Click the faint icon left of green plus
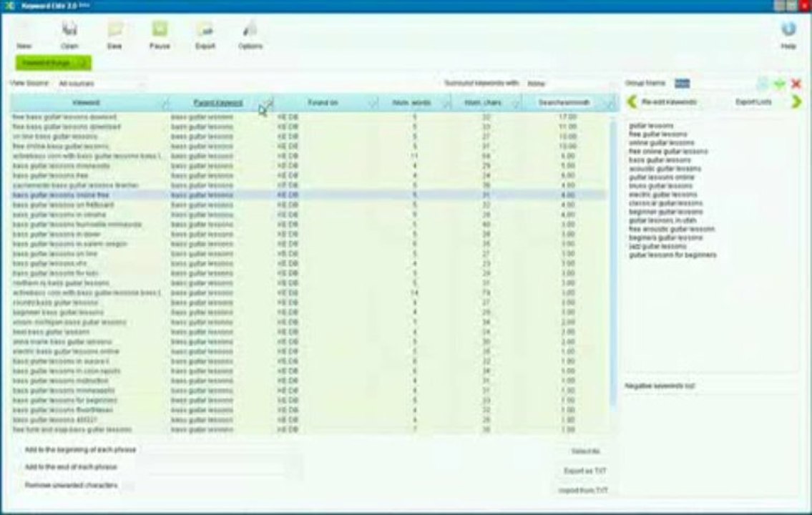Image resolution: width=812 pixels, height=515 pixels. pos(763,84)
